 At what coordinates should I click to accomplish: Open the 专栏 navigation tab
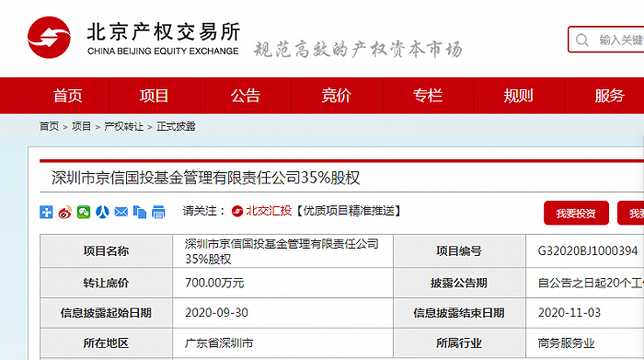pos(428,96)
